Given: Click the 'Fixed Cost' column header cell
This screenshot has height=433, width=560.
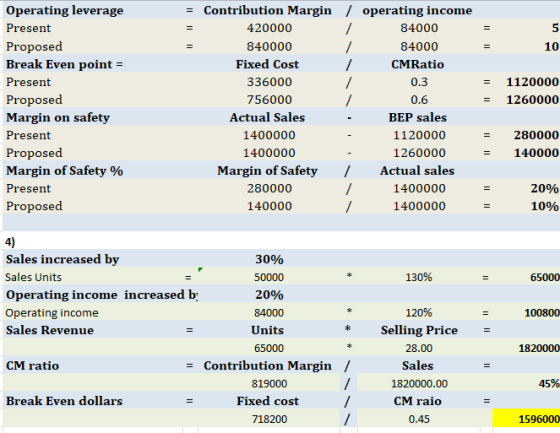Looking at the screenshot, I should point(267,64).
